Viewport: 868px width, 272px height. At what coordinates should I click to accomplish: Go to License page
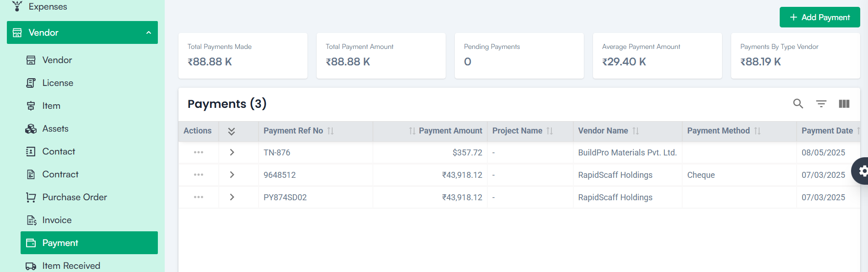click(x=89, y=83)
